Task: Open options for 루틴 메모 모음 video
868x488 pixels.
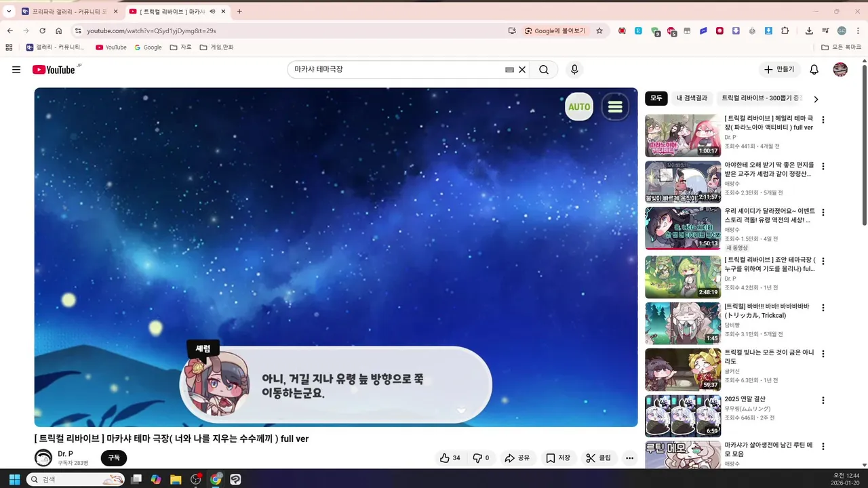Action: point(823,447)
